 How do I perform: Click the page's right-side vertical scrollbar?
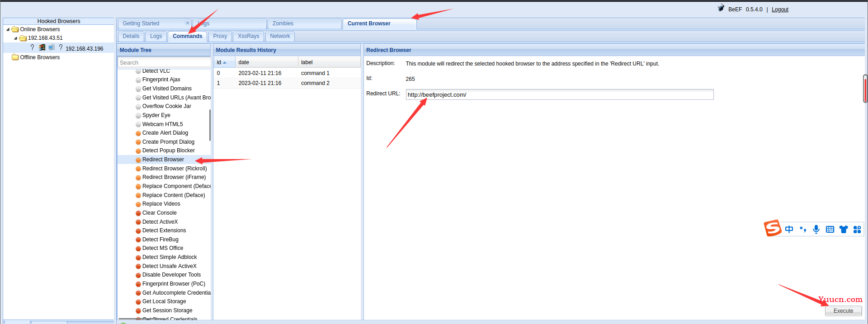pyautogui.click(x=865, y=89)
